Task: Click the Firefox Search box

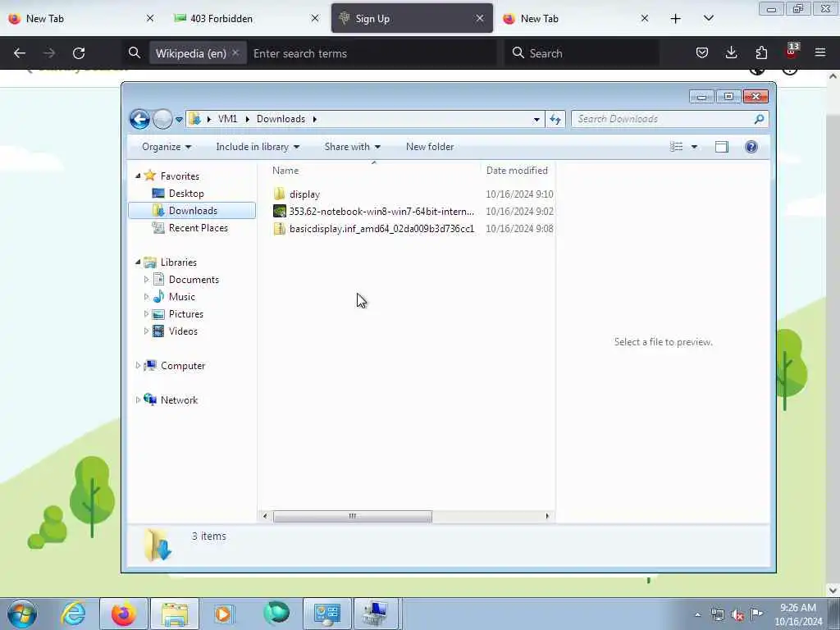Action: (x=582, y=53)
